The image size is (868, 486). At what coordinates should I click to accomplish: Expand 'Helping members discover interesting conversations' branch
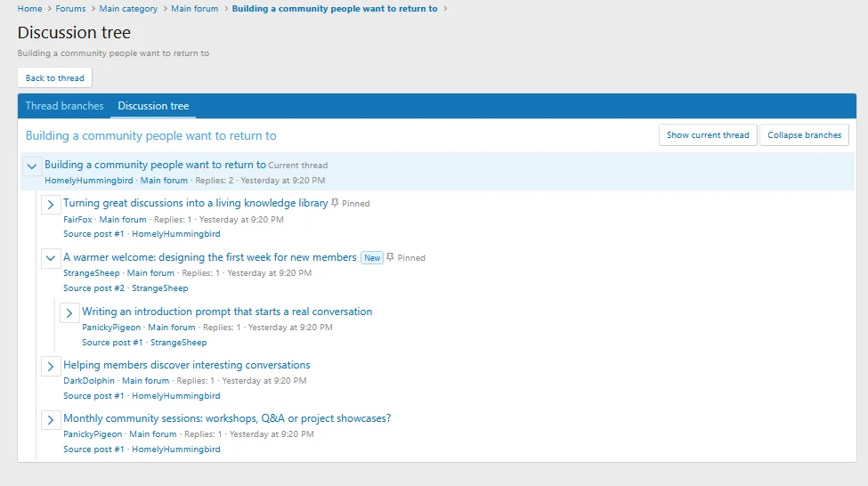pyautogui.click(x=51, y=367)
